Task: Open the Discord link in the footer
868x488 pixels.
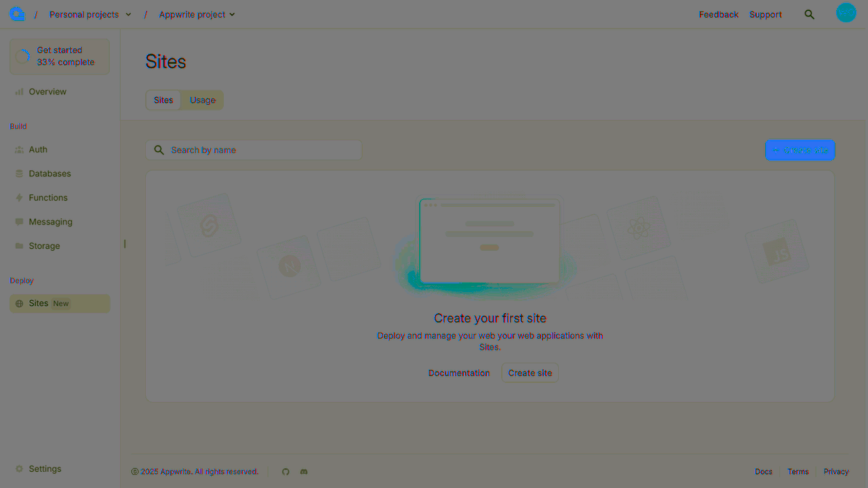Action: coord(303,471)
